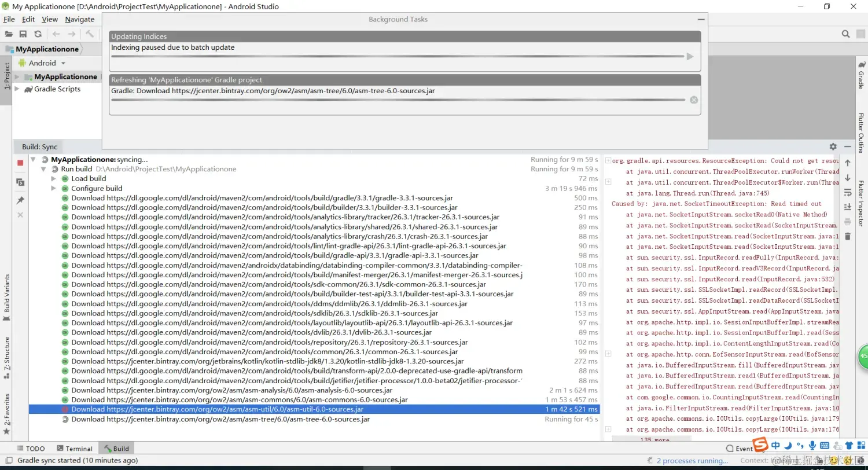Viewport: 868px width, 470px height.
Task: Toggle the 1: Project side tab
Action: [6, 76]
